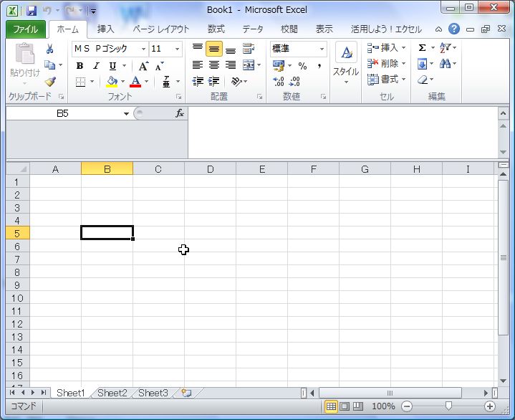Click the accounting number format icon
Viewport: 515px width, 420px height.
pos(279,65)
